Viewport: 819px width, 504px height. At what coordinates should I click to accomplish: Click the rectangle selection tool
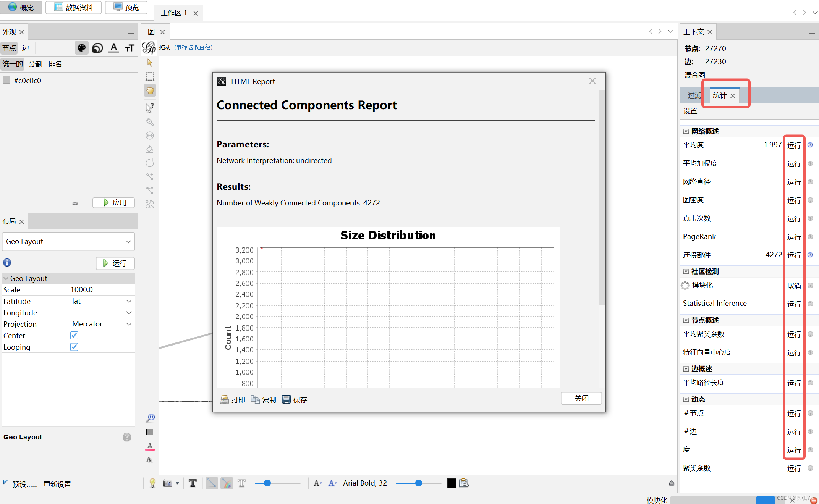[150, 76]
